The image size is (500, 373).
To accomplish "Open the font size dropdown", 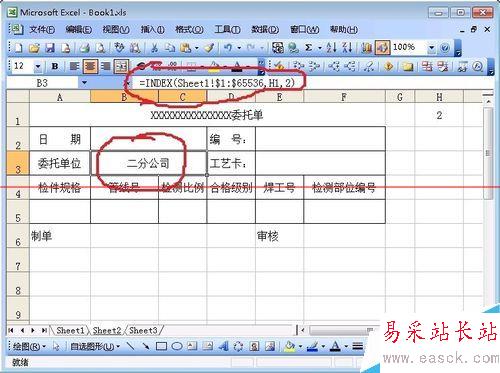I will [38, 67].
